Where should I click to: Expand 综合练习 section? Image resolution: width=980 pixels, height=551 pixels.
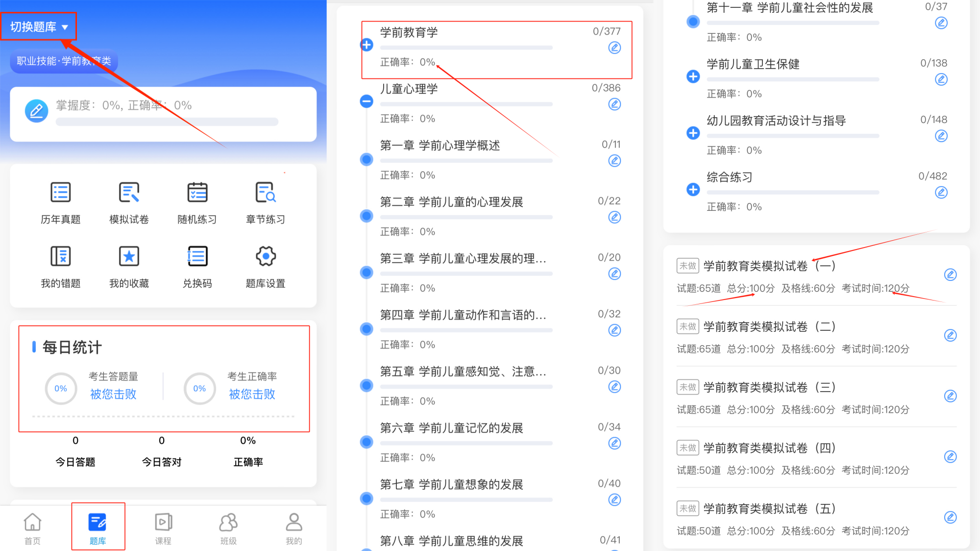(x=693, y=189)
